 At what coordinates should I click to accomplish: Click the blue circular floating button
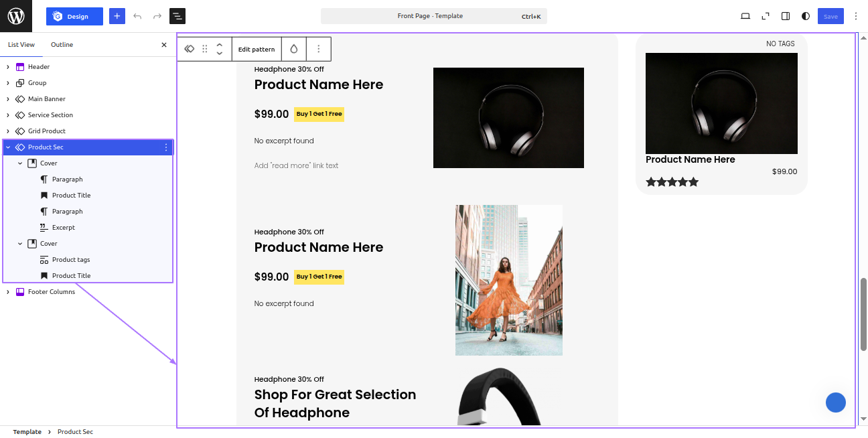[x=836, y=403]
